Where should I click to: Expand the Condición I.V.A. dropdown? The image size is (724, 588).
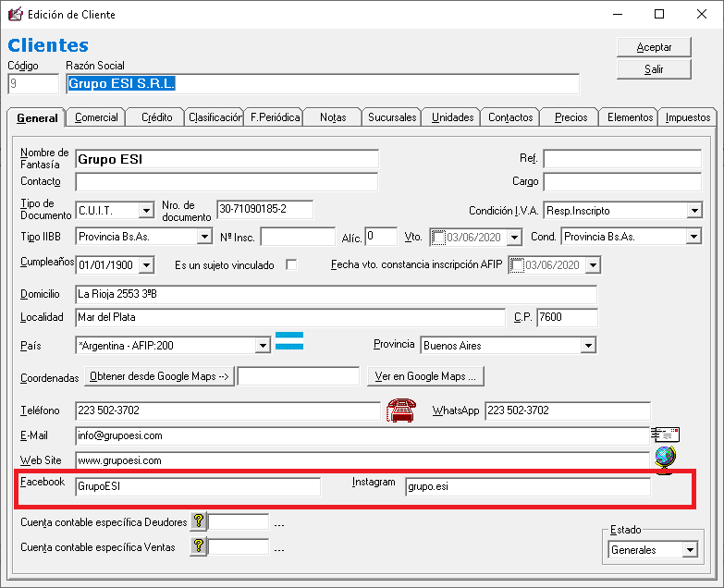[x=693, y=211]
